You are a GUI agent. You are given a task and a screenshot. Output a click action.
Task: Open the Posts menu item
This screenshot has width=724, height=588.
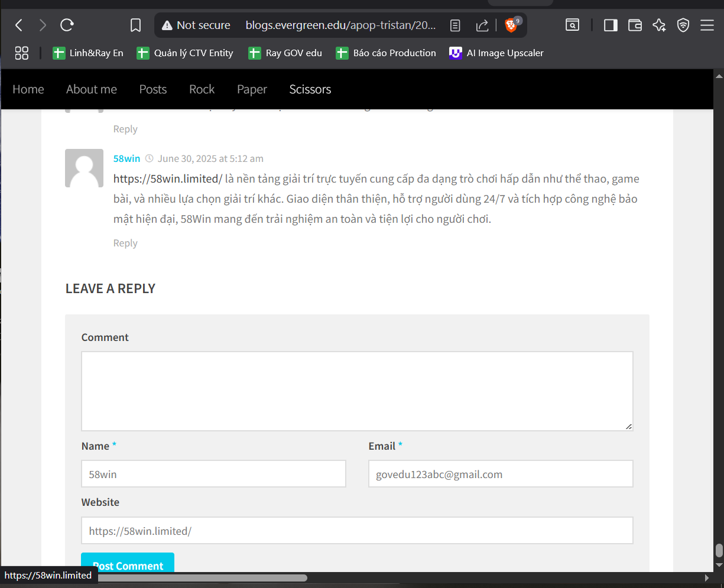[153, 89]
